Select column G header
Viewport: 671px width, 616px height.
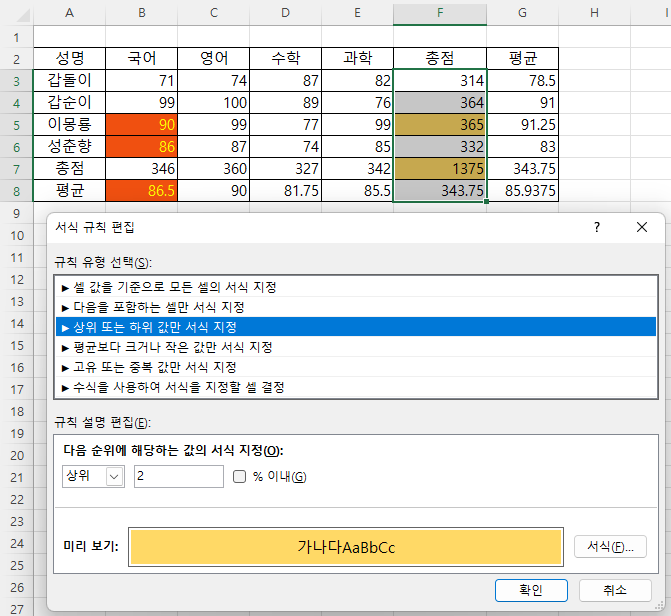(x=523, y=13)
